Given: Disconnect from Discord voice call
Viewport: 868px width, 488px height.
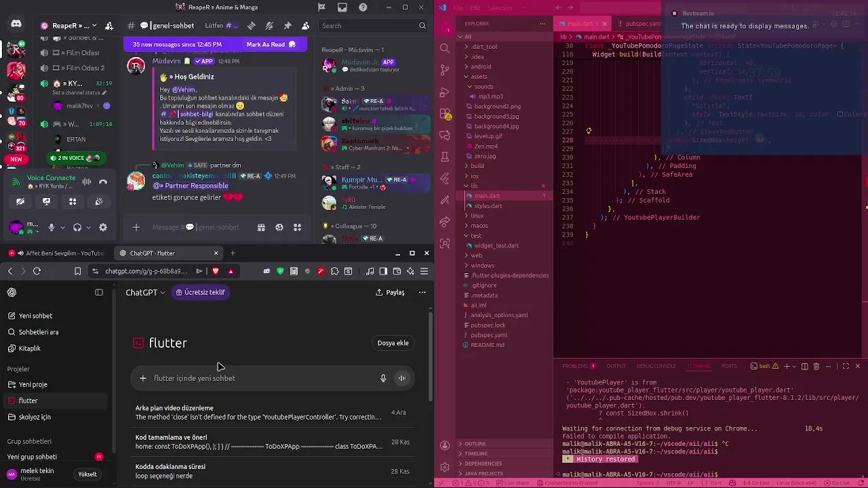Looking at the screenshot, I should pyautogui.click(x=103, y=182).
